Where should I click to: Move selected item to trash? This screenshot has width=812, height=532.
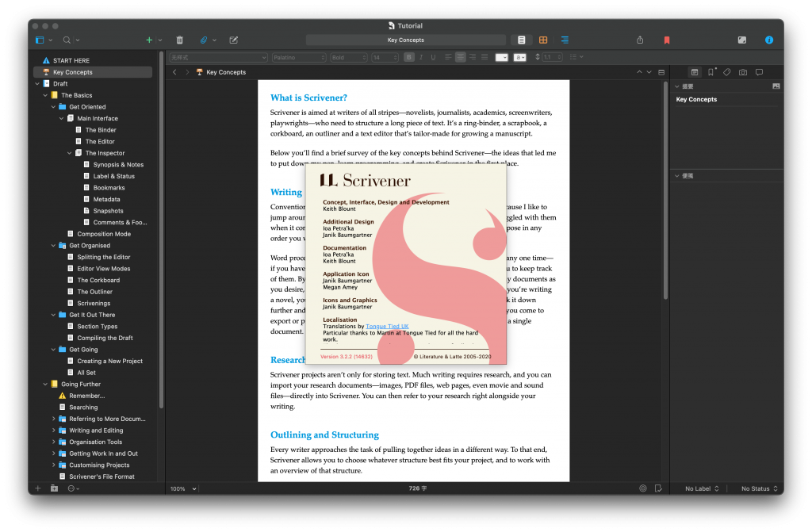(x=180, y=40)
